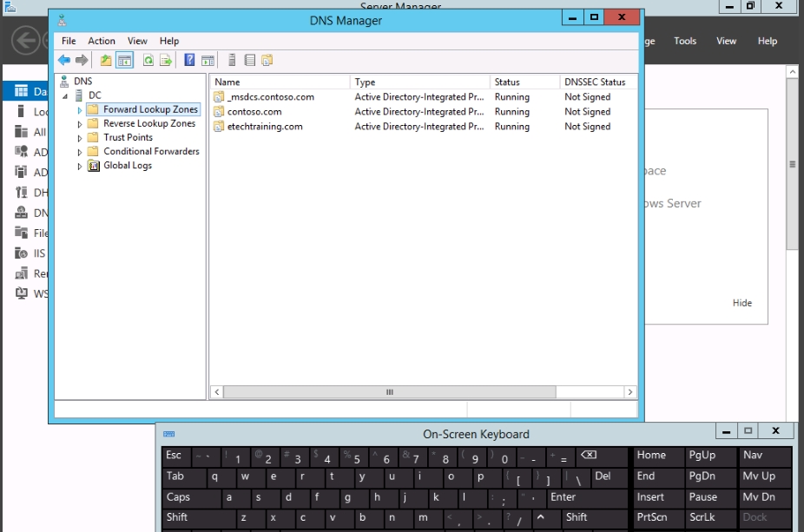
Task: Select the etechtraining.com zone icon
Action: pos(220,127)
